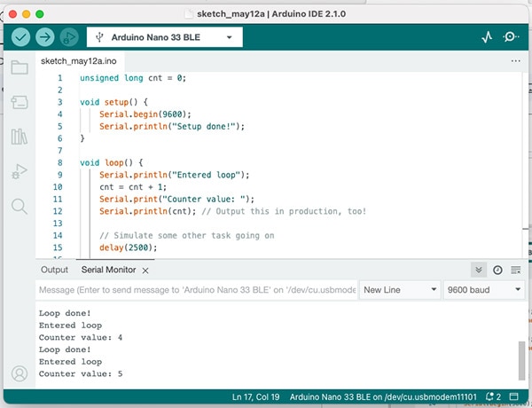Toggle timestamp display in Serial Monitor

(x=497, y=270)
